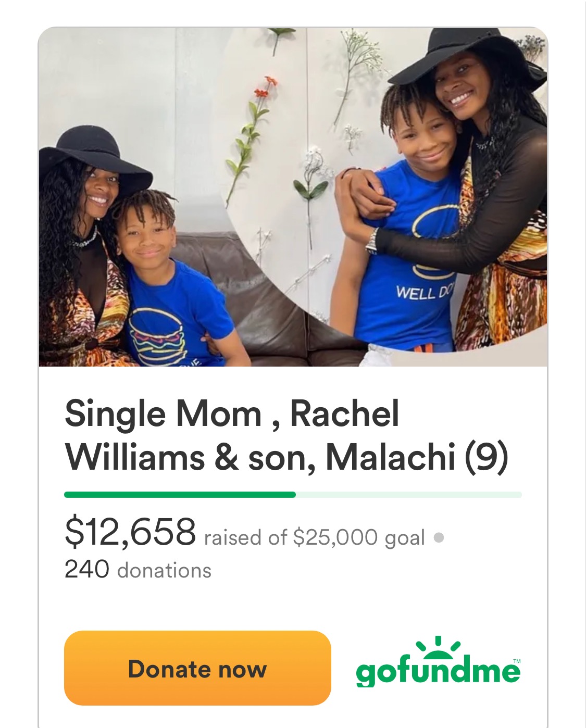
Task: Click the unfilled portion of progress bar
Action: (x=409, y=495)
